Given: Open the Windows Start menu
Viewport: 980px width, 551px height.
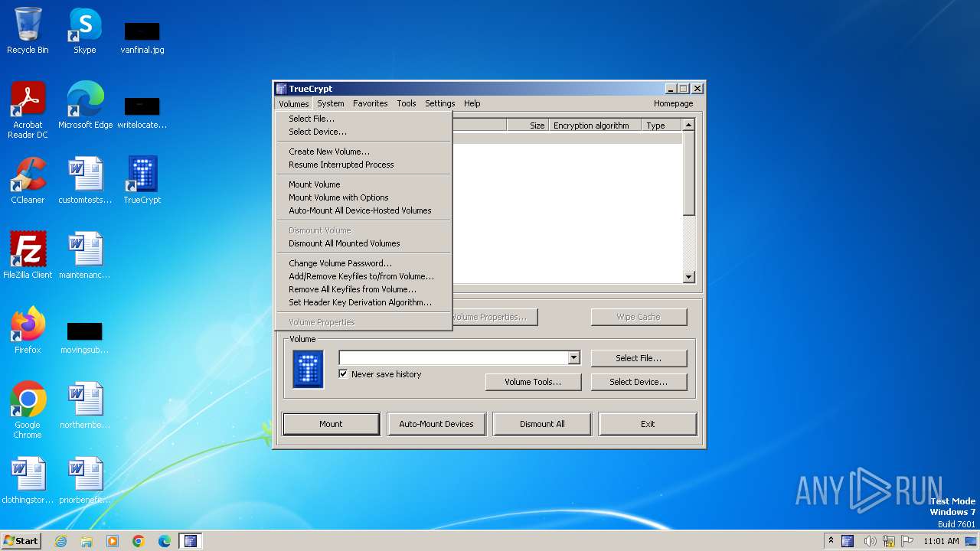Looking at the screenshot, I should click(x=21, y=541).
